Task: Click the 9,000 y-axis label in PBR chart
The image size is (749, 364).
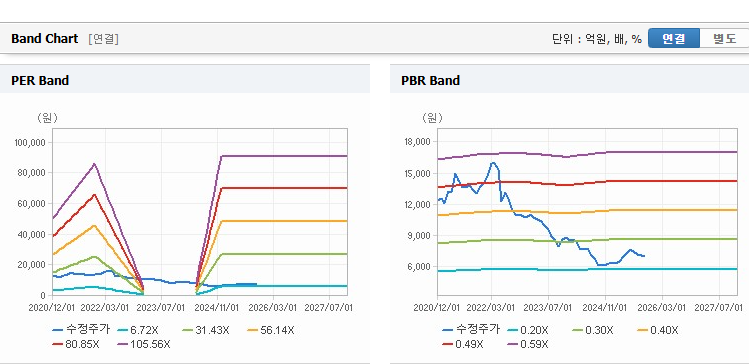Action: click(419, 236)
